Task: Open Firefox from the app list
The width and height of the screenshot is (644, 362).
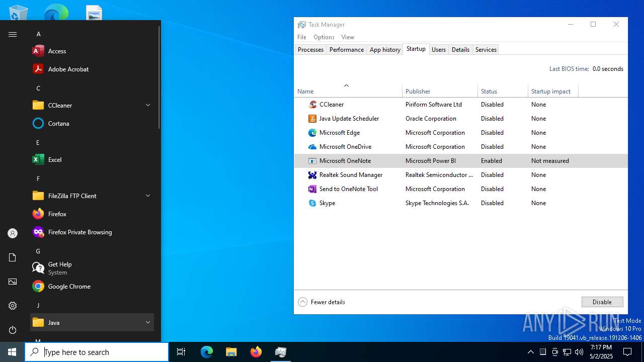Action: point(92,214)
